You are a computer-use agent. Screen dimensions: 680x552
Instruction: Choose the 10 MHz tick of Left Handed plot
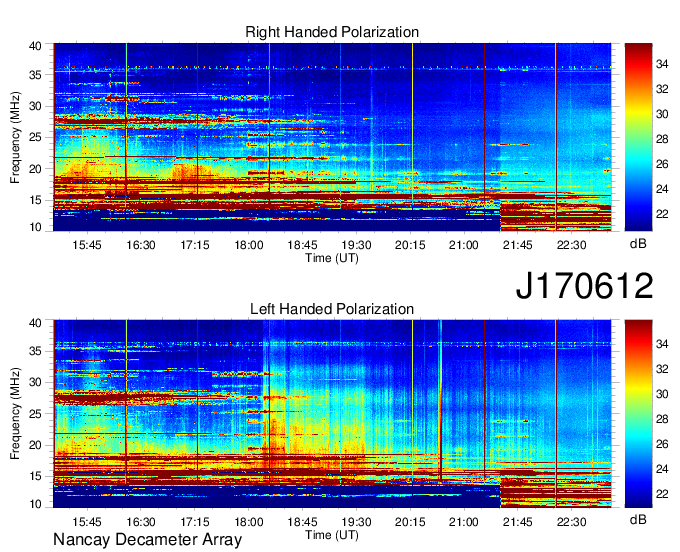pos(35,504)
